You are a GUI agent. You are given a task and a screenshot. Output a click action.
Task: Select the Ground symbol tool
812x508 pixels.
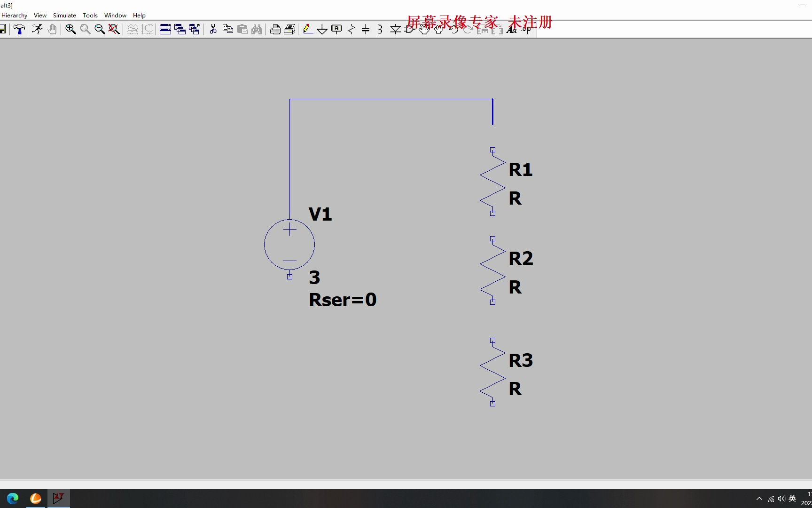click(322, 29)
